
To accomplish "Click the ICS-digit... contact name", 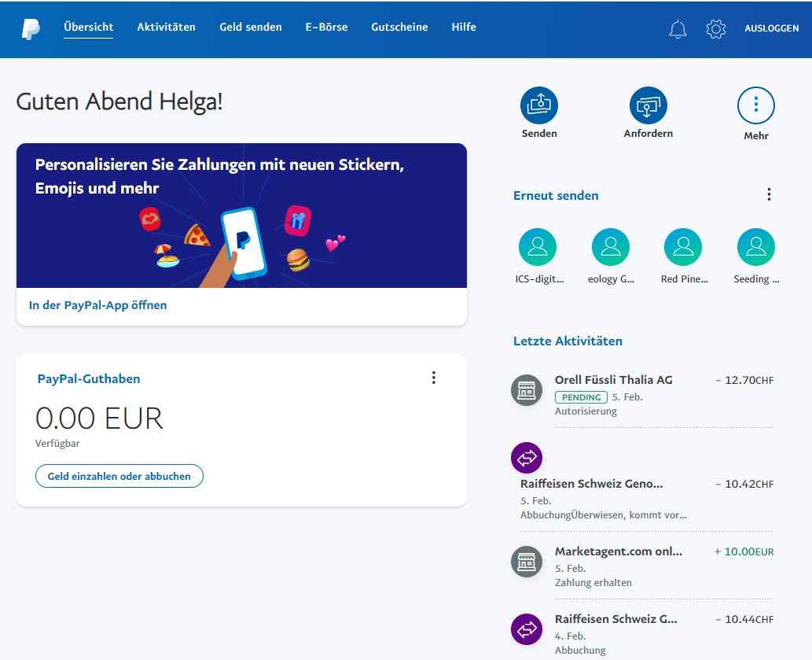I will click(539, 279).
